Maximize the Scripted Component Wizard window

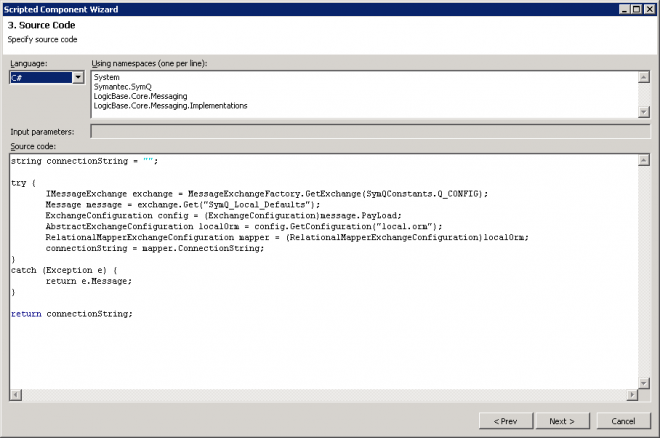pyautogui.click(x=637, y=9)
